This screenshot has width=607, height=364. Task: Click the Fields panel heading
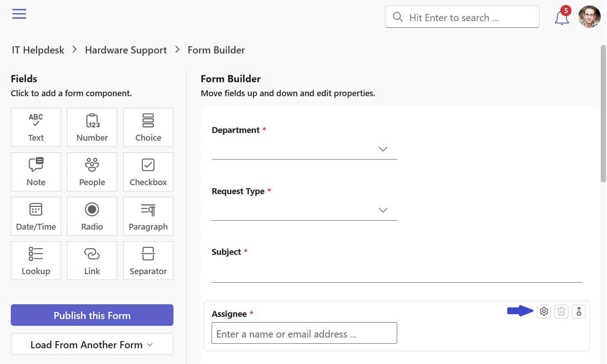click(24, 79)
